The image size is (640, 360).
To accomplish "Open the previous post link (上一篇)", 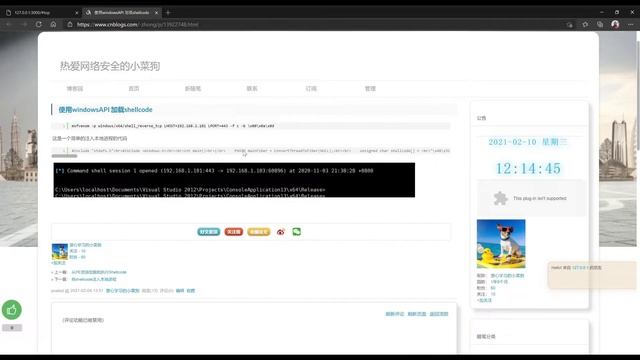I will pos(99,272).
